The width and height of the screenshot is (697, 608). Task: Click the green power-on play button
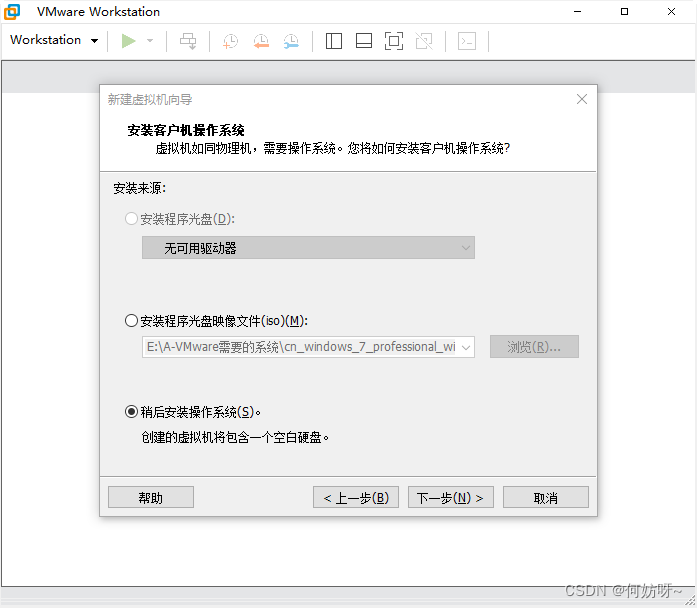[128, 41]
